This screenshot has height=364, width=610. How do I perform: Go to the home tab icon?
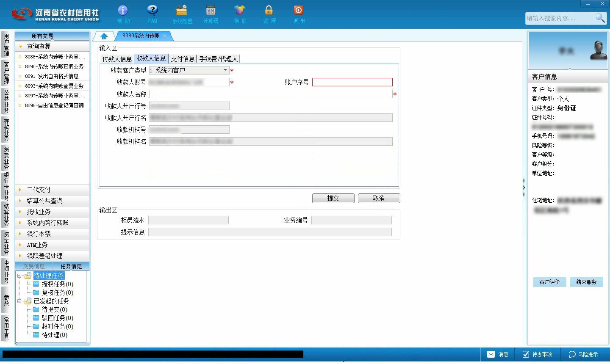[x=104, y=36]
